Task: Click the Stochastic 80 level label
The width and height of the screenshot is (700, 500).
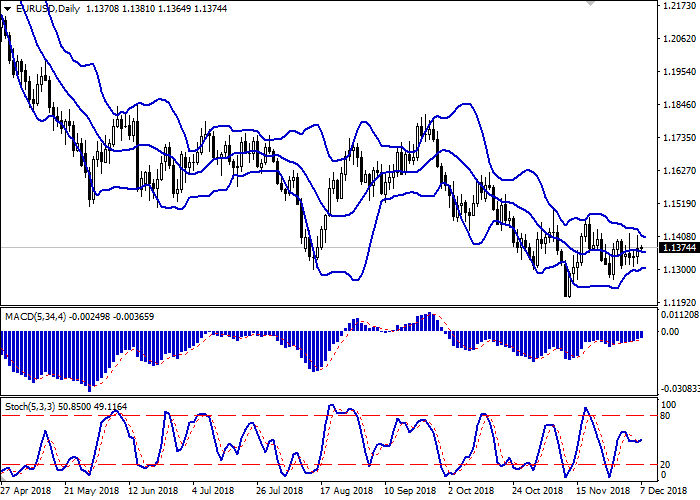Action: tap(665, 416)
